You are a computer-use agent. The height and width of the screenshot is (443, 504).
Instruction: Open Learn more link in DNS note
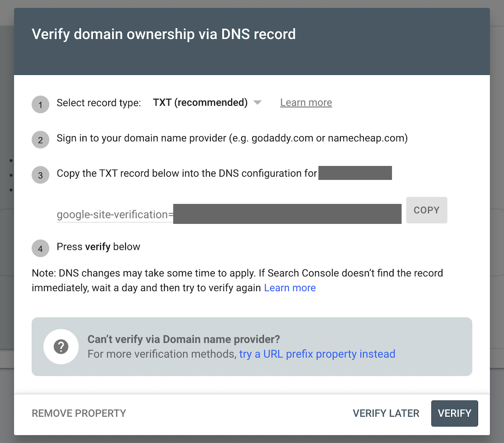(x=290, y=288)
